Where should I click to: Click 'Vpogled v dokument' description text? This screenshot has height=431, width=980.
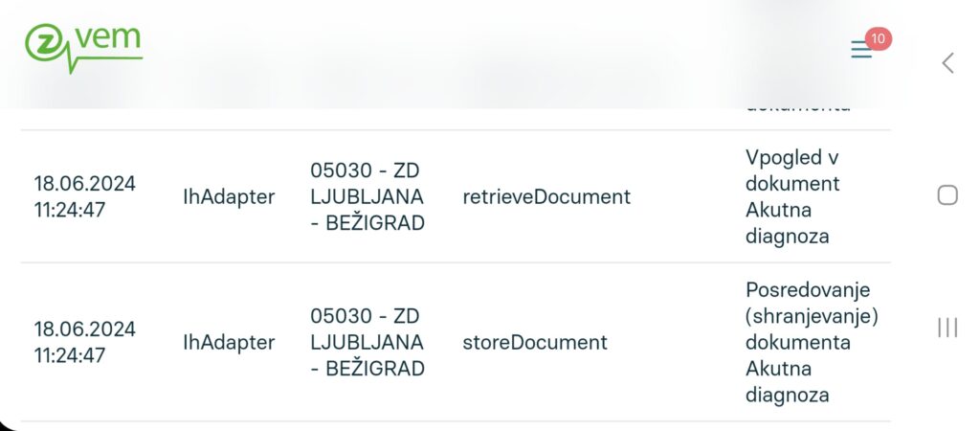pyautogui.click(x=791, y=170)
